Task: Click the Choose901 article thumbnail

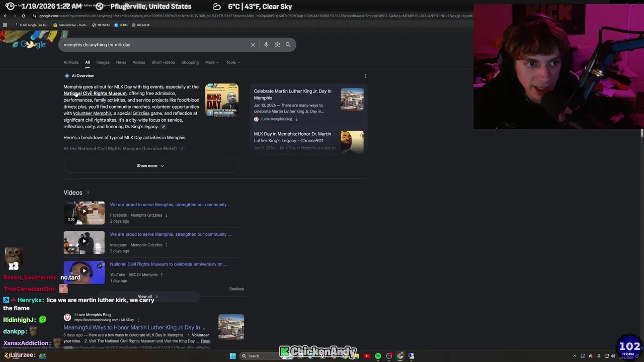Action: [x=352, y=142]
